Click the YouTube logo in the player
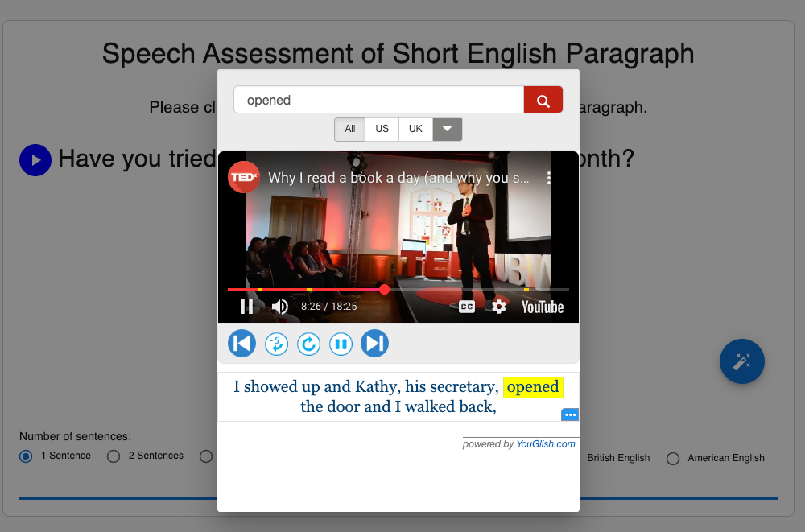 [x=543, y=307]
